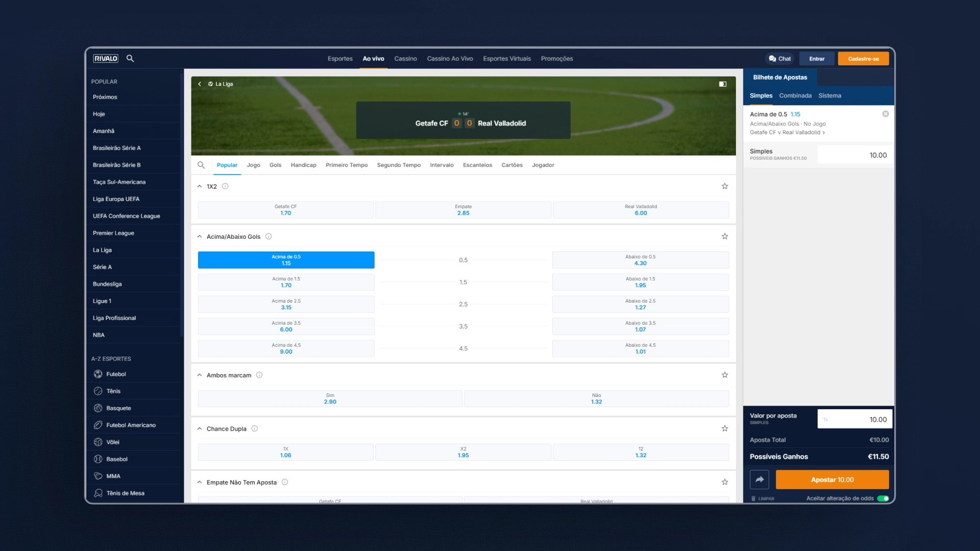Open search from the header magnifier icon

click(x=130, y=59)
